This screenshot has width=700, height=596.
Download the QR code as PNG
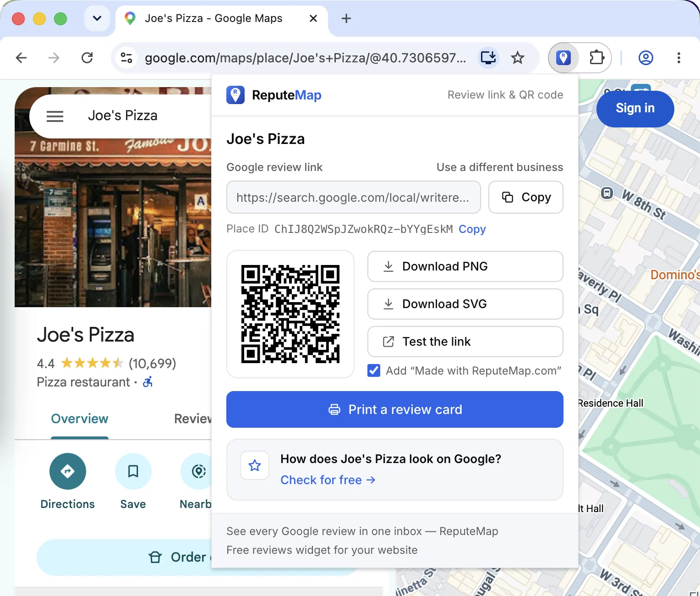[465, 266]
